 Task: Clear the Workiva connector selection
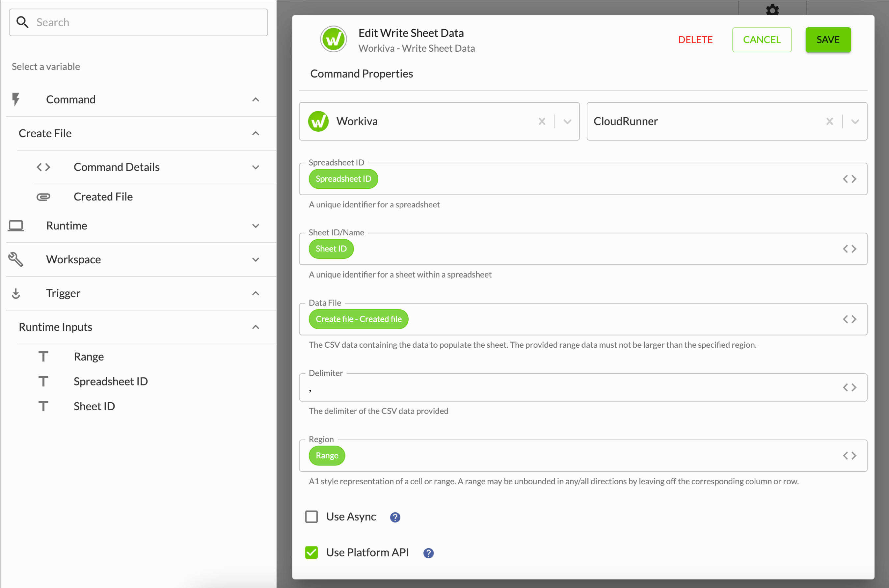coord(542,121)
